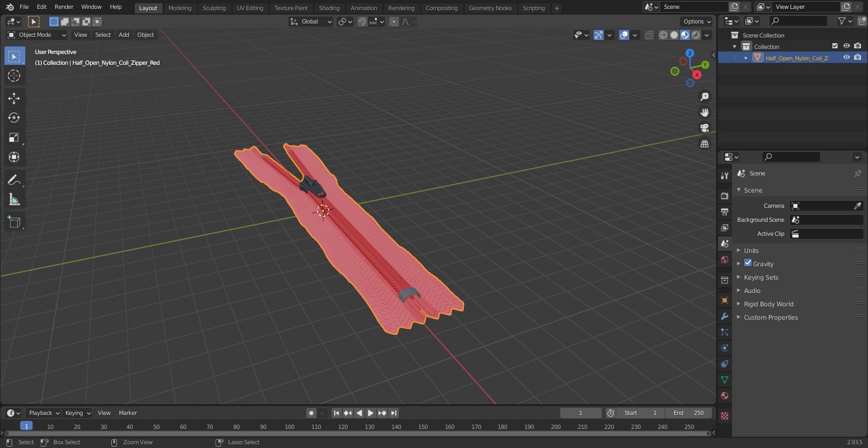Screen dimensions: 868x448
Task: Click the viewport Add menu button
Action: tap(124, 35)
